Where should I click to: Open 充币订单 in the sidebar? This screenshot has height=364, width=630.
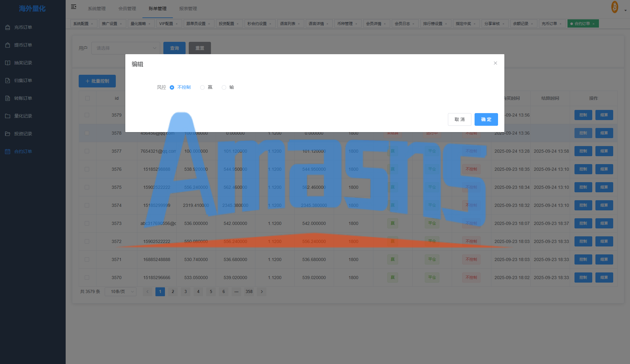pos(23,27)
